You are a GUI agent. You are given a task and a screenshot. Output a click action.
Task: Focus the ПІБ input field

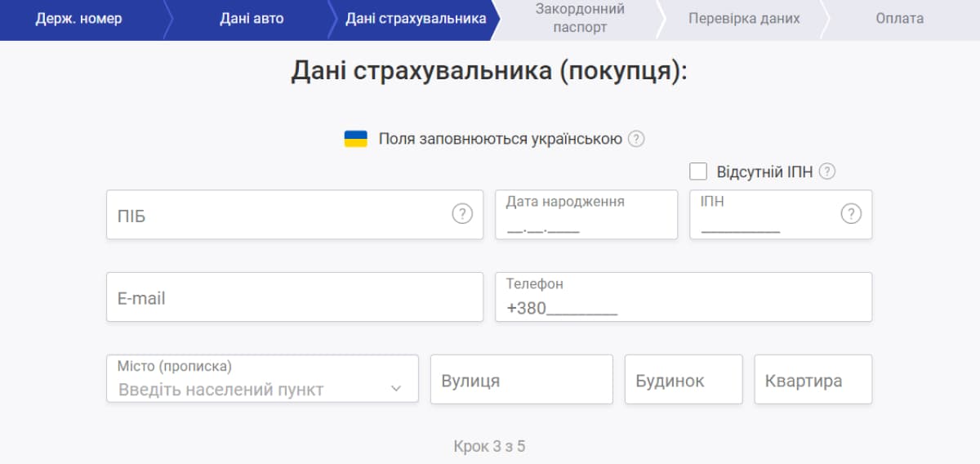tap(295, 215)
